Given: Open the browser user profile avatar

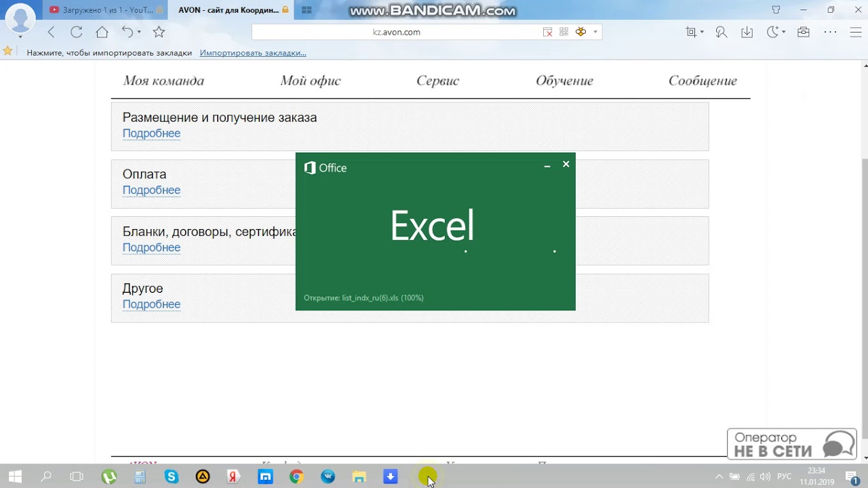Looking at the screenshot, I should coord(20,19).
